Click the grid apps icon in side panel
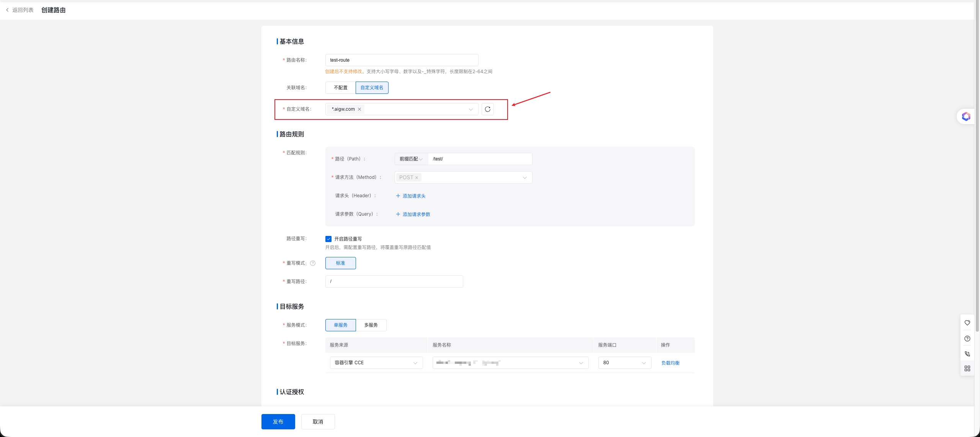The image size is (980, 437). click(x=967, y=368)
